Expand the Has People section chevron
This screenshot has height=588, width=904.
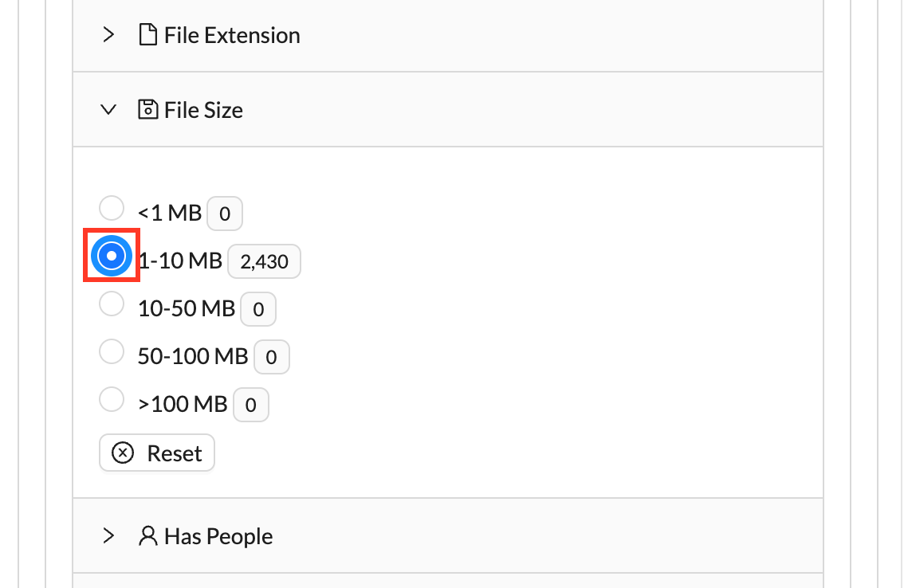[x=108, y=536]
